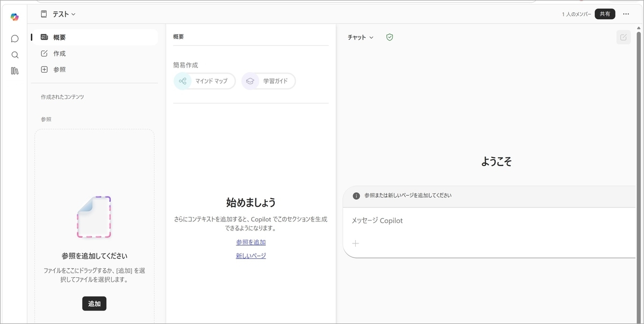Click the マインド マップ quick-create button

204,81
